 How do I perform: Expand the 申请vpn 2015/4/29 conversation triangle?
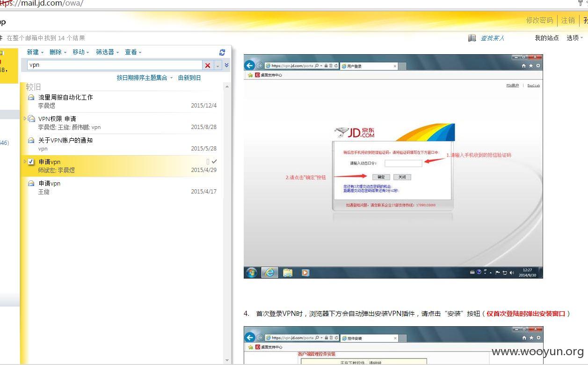point(25,162)
